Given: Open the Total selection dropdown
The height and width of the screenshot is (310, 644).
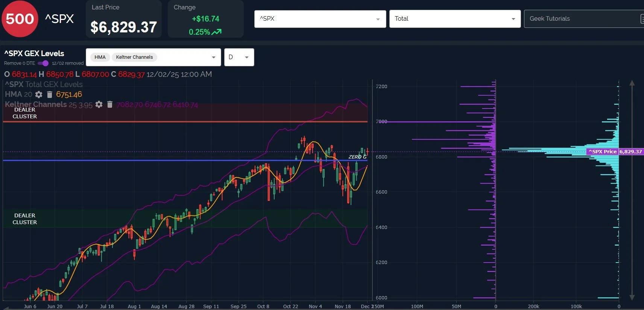Looking at the screenshot, I should (455, 19).
